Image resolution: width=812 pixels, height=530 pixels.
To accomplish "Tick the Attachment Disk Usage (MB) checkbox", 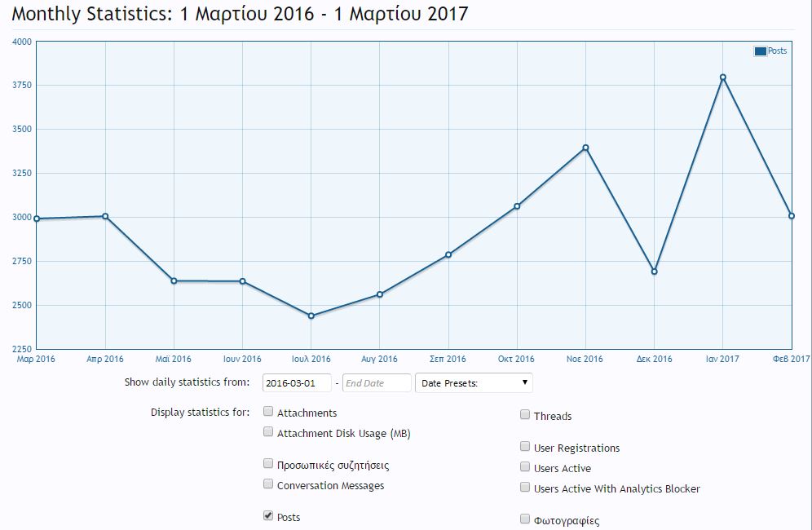I will point(268,432).
